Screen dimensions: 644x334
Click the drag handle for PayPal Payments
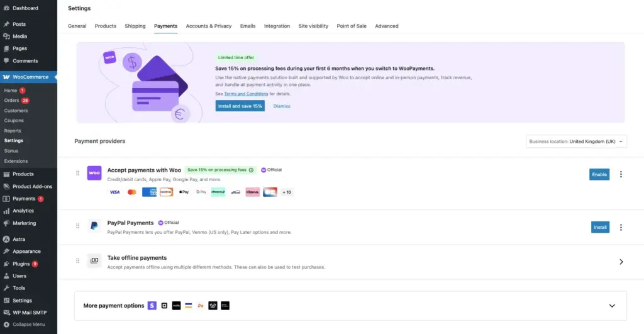coord(77,226)
